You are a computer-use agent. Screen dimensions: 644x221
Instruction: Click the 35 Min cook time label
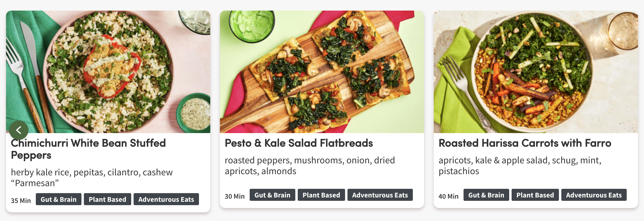coord(21,201)
